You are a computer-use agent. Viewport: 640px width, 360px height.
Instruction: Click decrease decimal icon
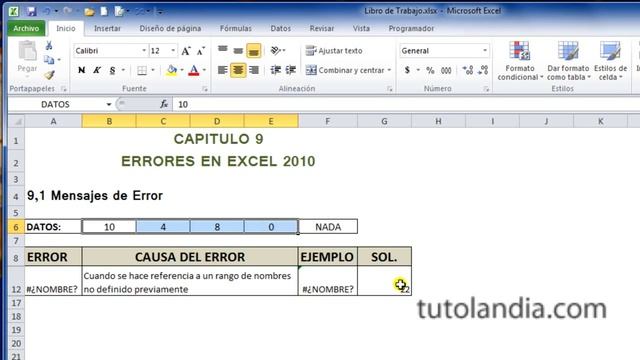coord(483,70)
